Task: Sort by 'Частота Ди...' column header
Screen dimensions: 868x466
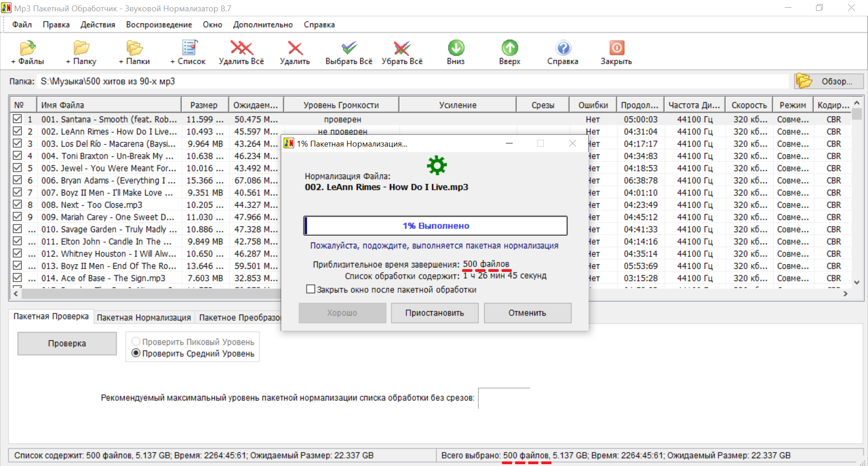Action: [x=694, y=105]
